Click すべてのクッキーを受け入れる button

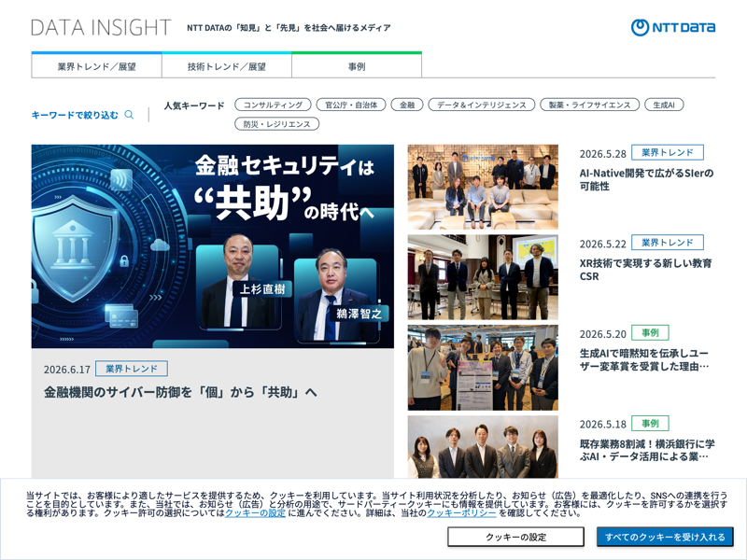[x=665, y=537]
